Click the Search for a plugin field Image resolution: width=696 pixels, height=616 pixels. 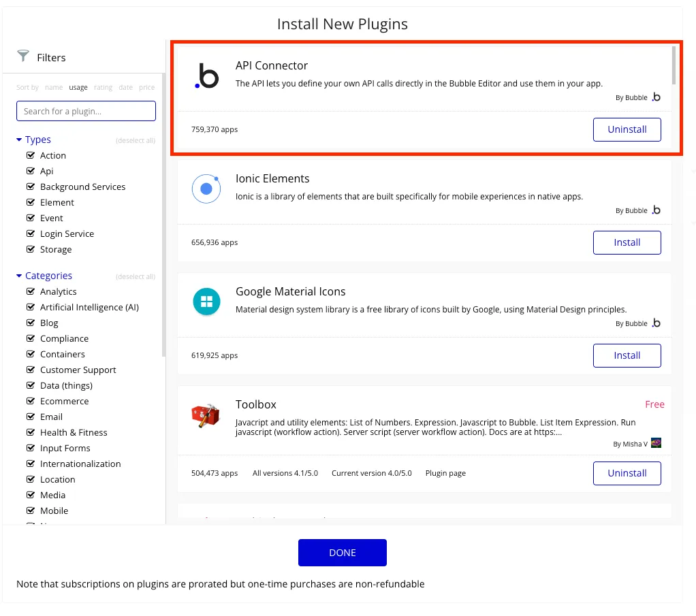coord(86,111)
